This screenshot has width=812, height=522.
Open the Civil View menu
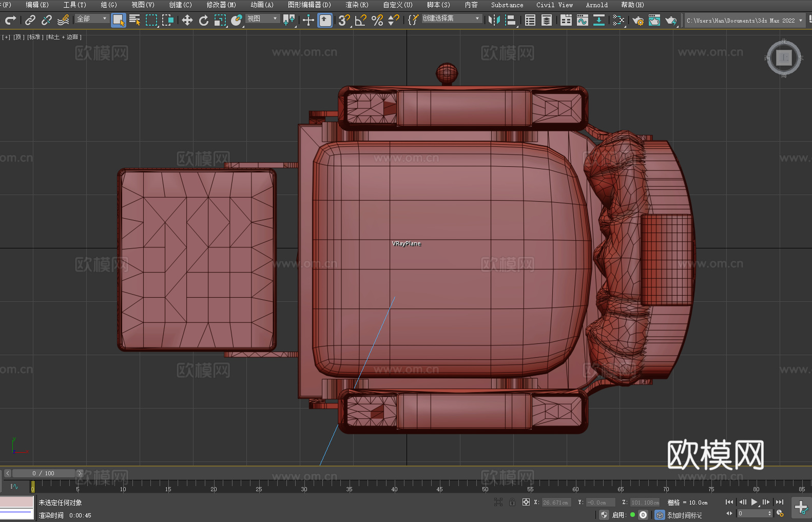(554, 5)
